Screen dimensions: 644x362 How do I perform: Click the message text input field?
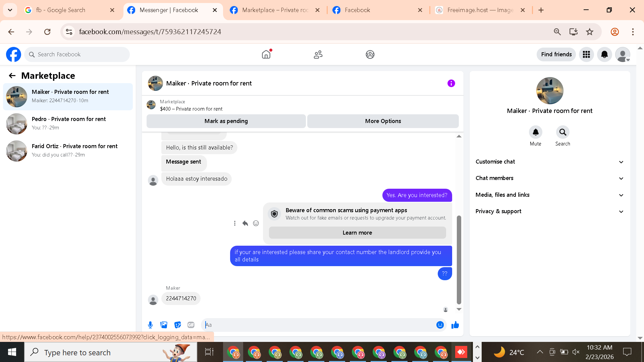coord(319,325)
